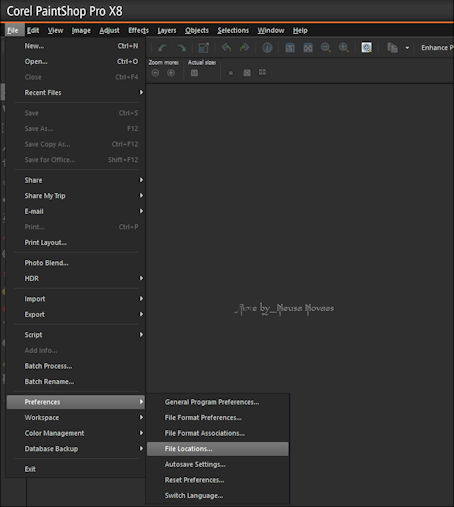Select the File Locations... entry

coord(218,449)
